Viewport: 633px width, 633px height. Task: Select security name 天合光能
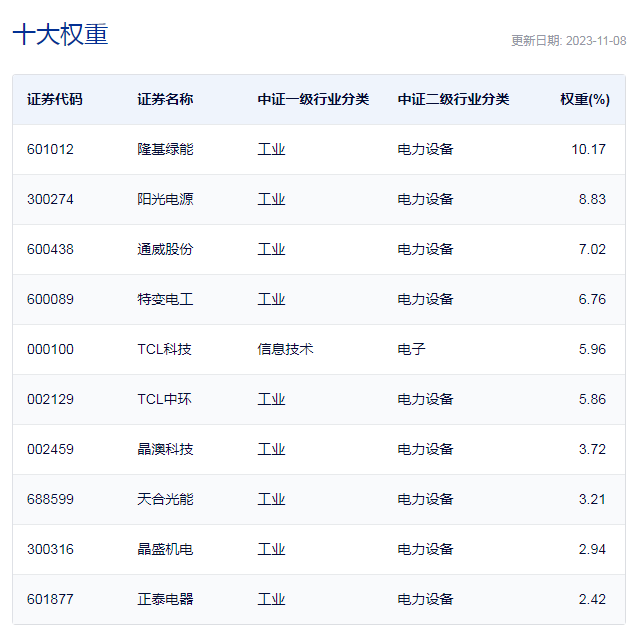(x=165, y=500)
